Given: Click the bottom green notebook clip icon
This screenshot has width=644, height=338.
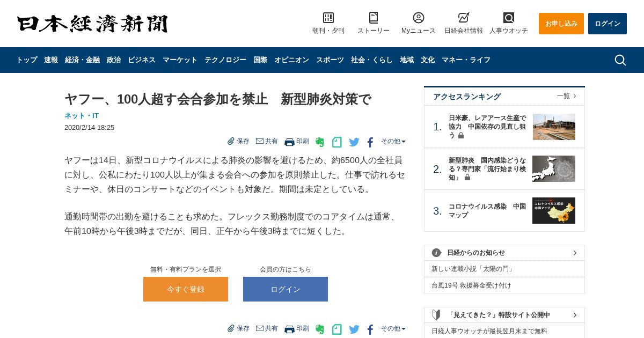Looking at the screenshot, I should tap(337, 329).
